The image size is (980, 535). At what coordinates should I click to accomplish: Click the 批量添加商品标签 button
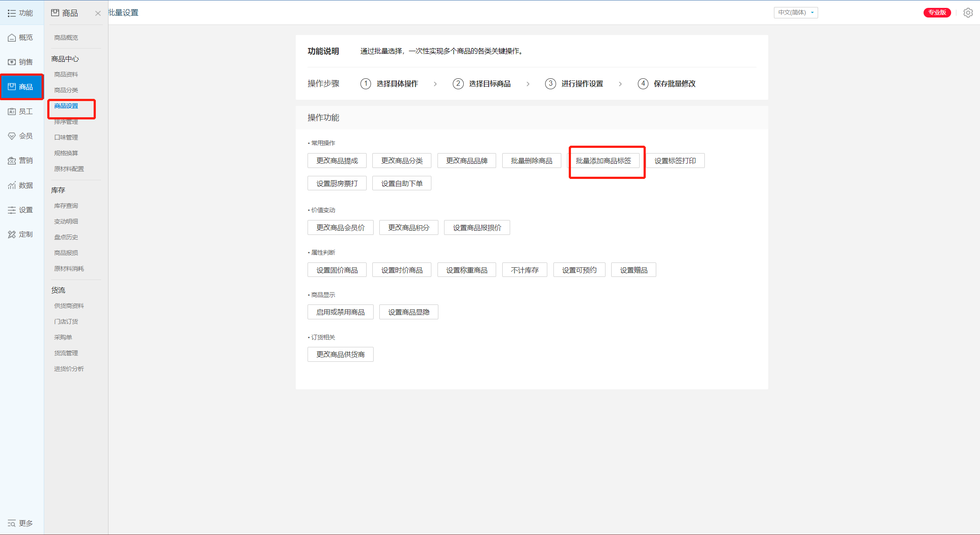(x=603, y=161)
